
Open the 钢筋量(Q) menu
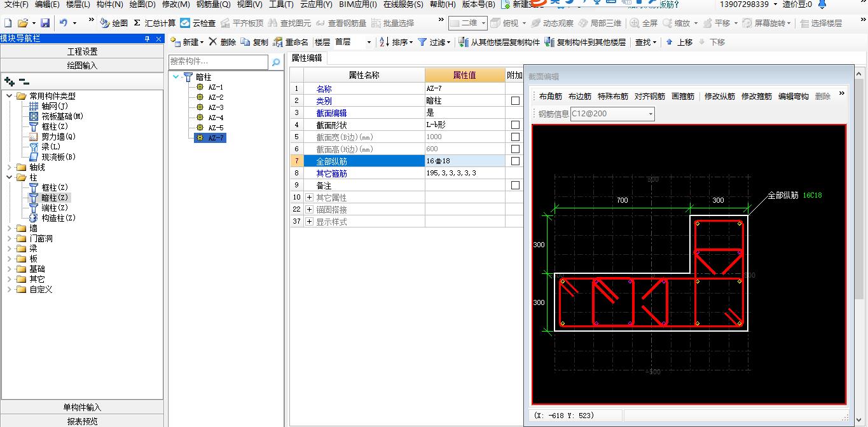click(214, 4)
